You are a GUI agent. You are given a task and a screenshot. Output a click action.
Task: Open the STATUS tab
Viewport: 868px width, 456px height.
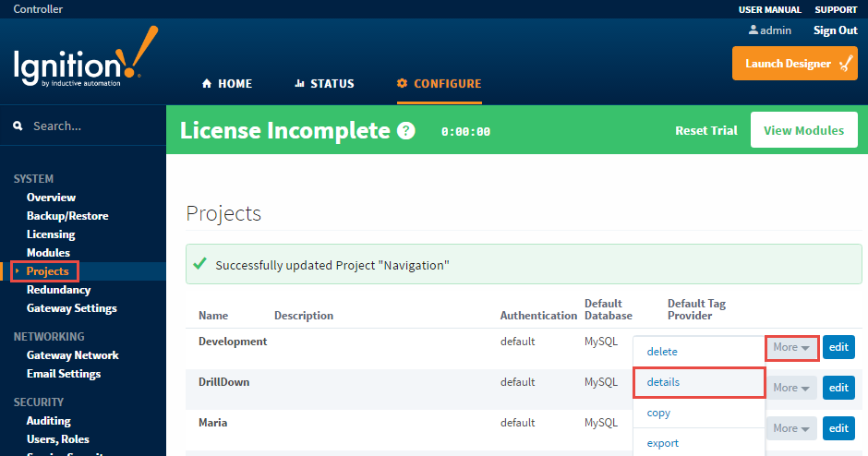[324, 84]
